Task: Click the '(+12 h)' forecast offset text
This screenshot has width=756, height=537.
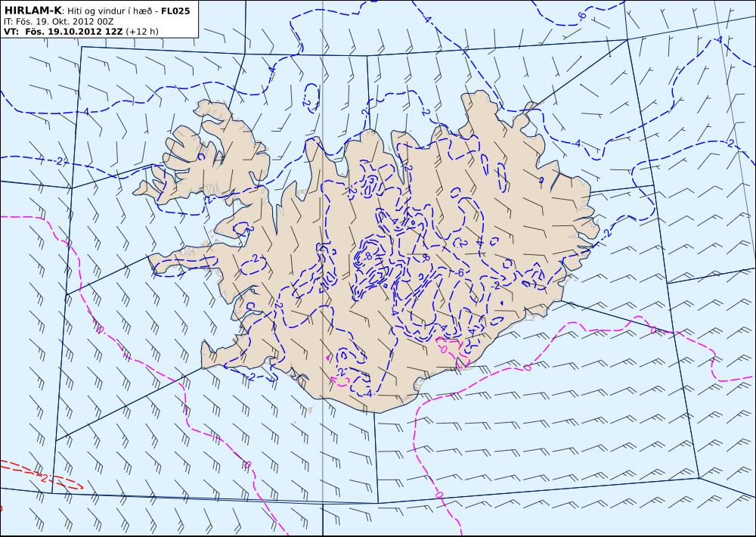Action: coord(142,32)
